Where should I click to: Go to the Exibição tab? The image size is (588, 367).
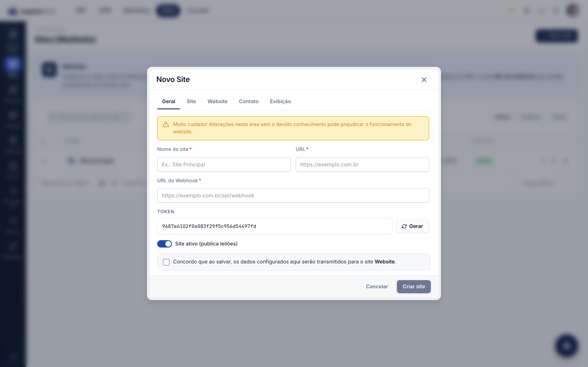click(280, 102)
